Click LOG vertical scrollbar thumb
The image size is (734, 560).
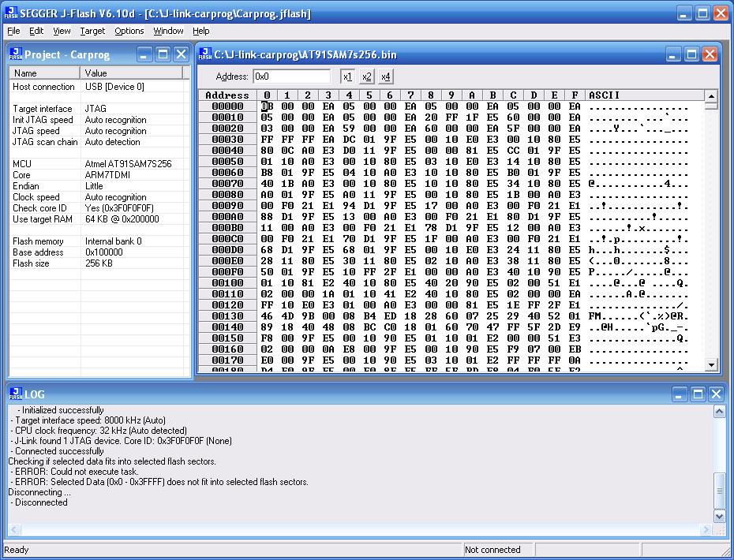click(720, 491)
